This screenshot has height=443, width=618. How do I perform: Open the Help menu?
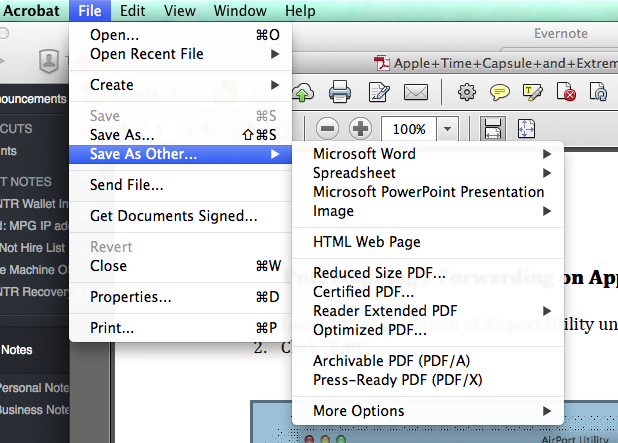(300, 11)
